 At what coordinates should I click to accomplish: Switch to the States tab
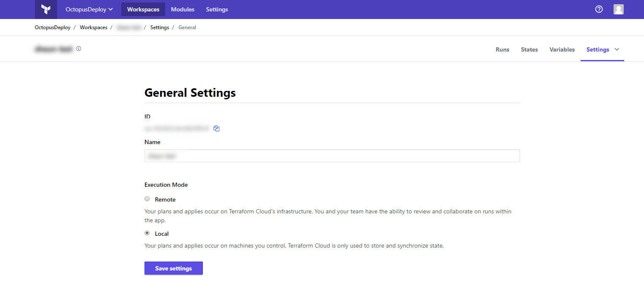coord(529,49)
